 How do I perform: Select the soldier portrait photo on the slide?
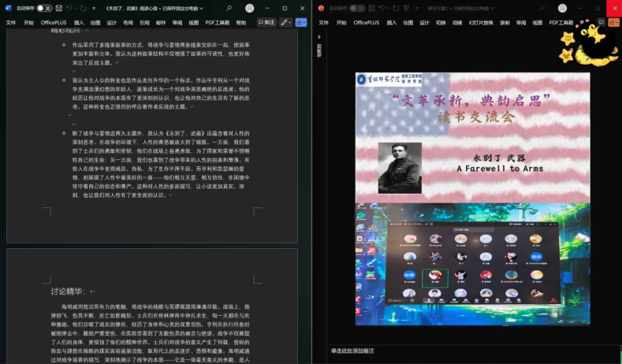tap(400, 168)
